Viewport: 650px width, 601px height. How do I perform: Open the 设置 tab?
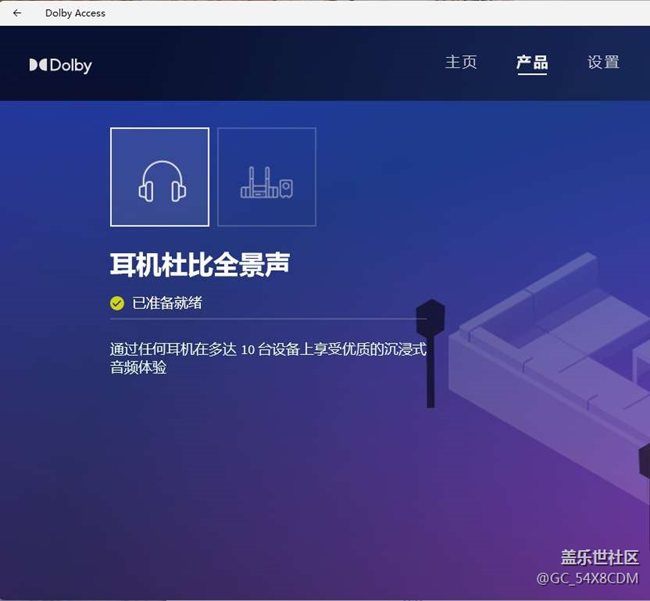point(604,62)
